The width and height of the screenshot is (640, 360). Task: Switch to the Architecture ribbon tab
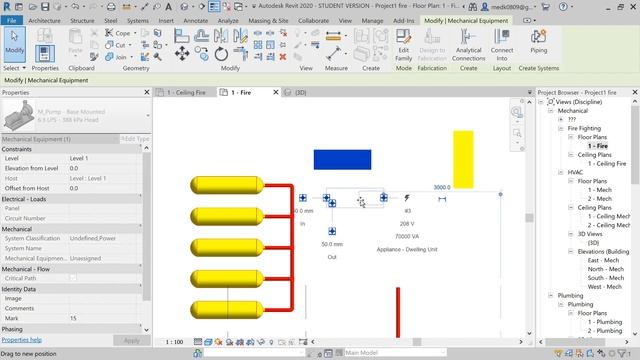click(x=44, y=20)
